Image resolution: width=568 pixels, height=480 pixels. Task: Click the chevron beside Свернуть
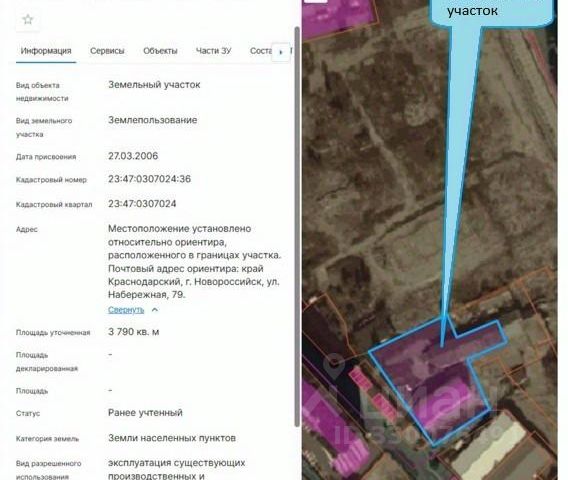[155, 310]
